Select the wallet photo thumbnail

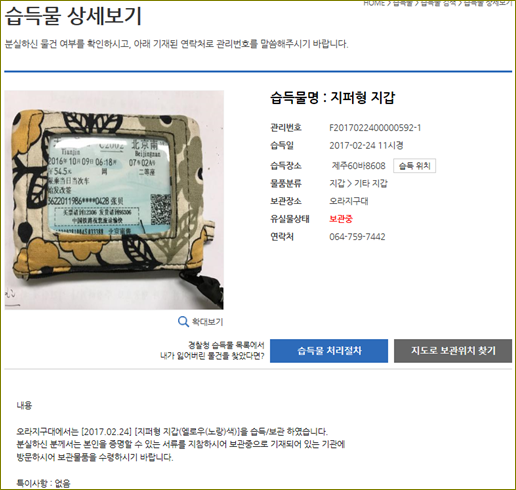tap(114, 200)
